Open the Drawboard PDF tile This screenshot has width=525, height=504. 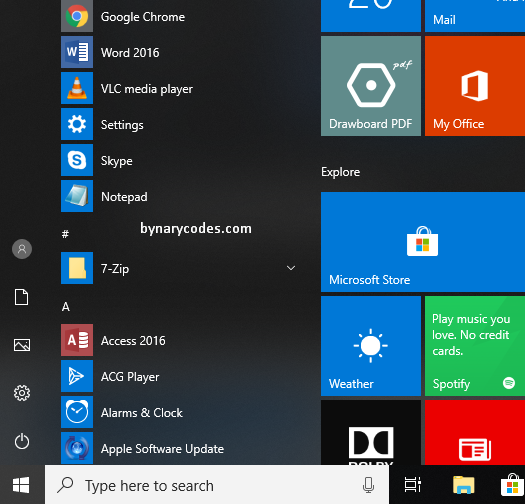coord(371,86)
